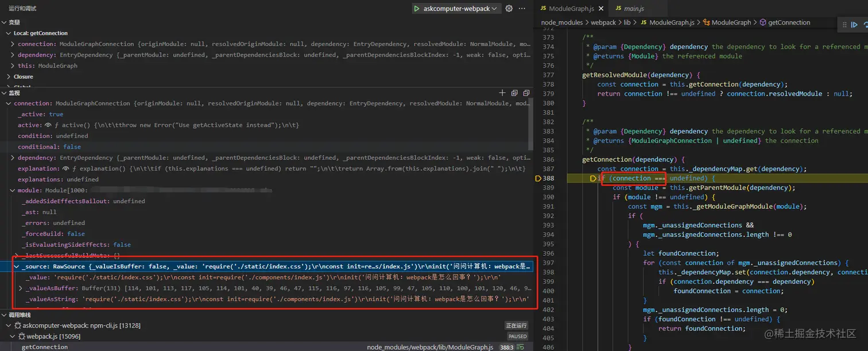This screenshot has height=351, width=868.
Task: Click the breakpoint arrow at line 388
Action: (x=538, y=178)
